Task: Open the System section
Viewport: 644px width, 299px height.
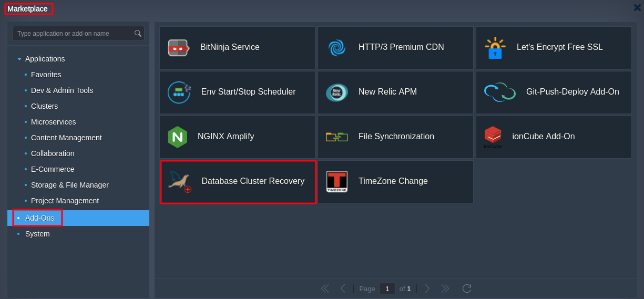Action: (x=37, y=234)
